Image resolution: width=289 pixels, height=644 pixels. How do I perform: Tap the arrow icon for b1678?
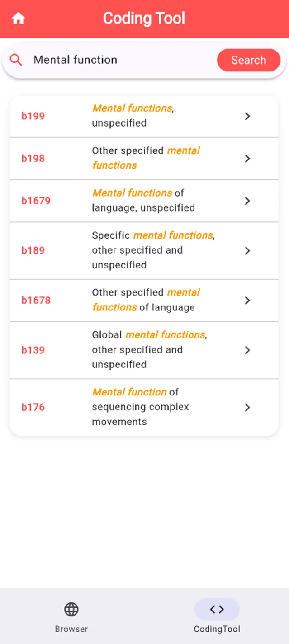point(247,301)
